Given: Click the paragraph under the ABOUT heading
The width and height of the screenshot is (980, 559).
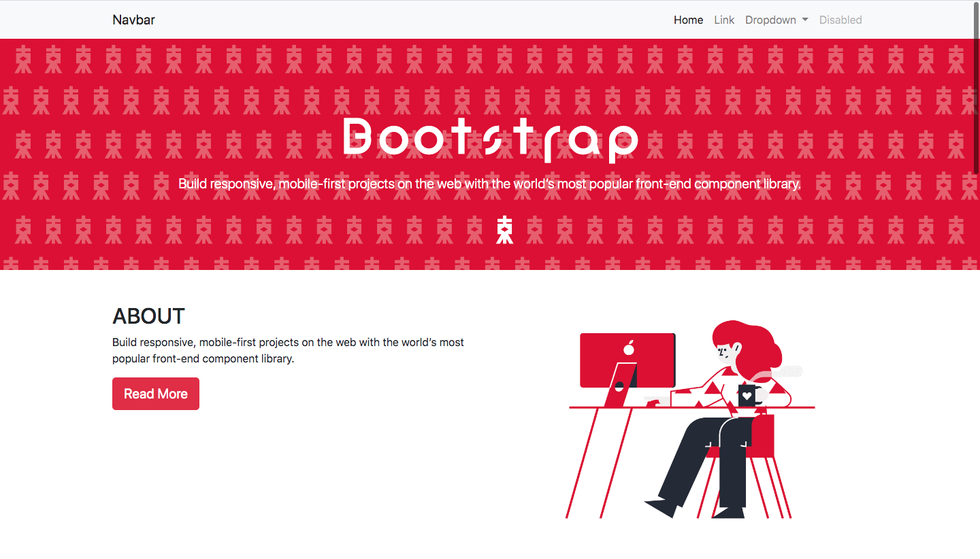Looking at the screenshot, I should tap(288, 350).
